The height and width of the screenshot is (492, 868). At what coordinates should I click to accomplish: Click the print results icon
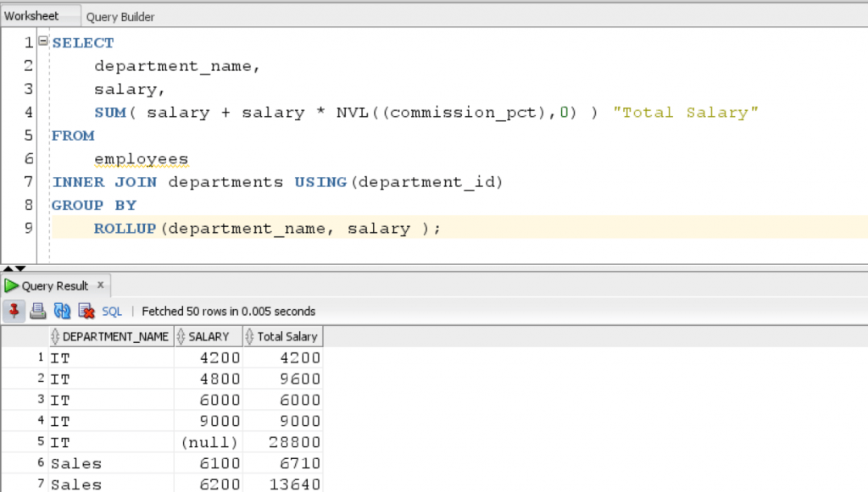[x=38, y=311]
